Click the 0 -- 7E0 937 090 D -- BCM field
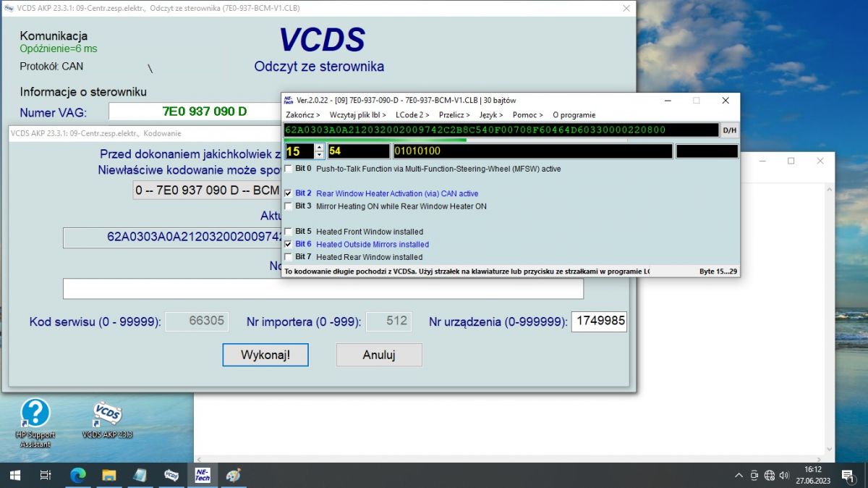The image size is (868, 488). pyautogui.click(x=207, y=191)
